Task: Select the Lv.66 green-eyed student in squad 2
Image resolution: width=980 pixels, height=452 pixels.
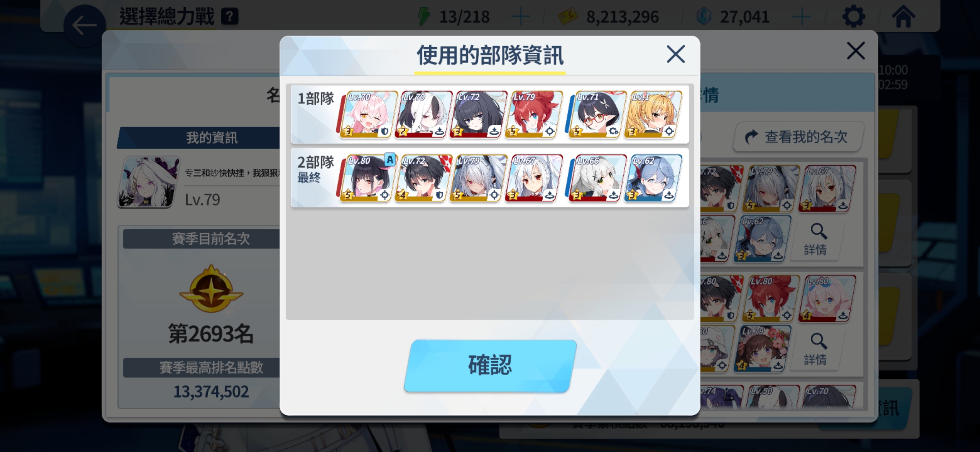Action: click(597, 178)
